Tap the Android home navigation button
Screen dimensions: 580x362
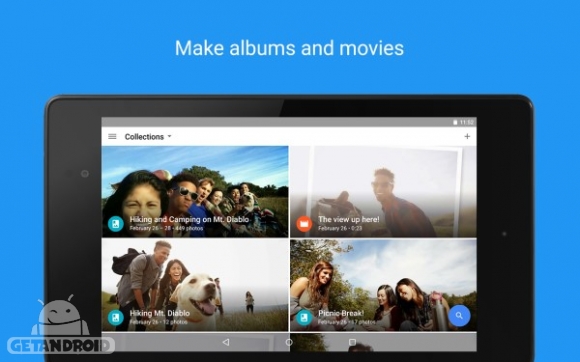289,342
